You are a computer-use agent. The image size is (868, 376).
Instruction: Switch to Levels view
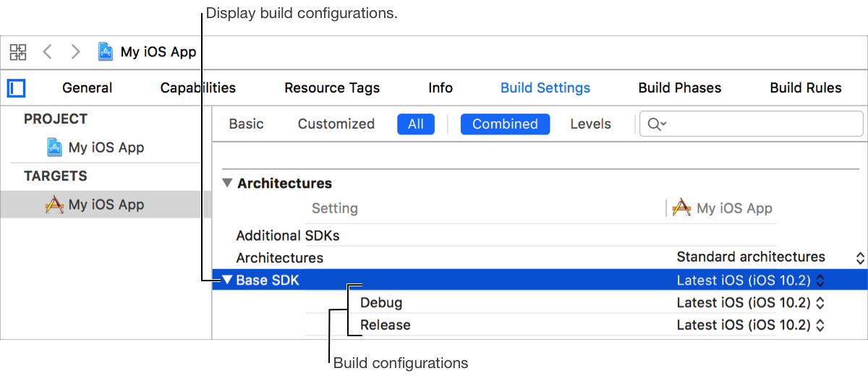590,124
